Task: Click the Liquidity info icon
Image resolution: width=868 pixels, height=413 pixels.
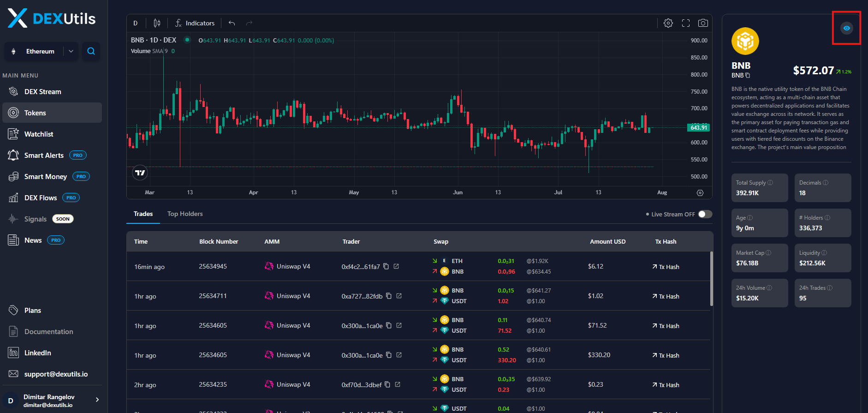Action: (824, 253)
